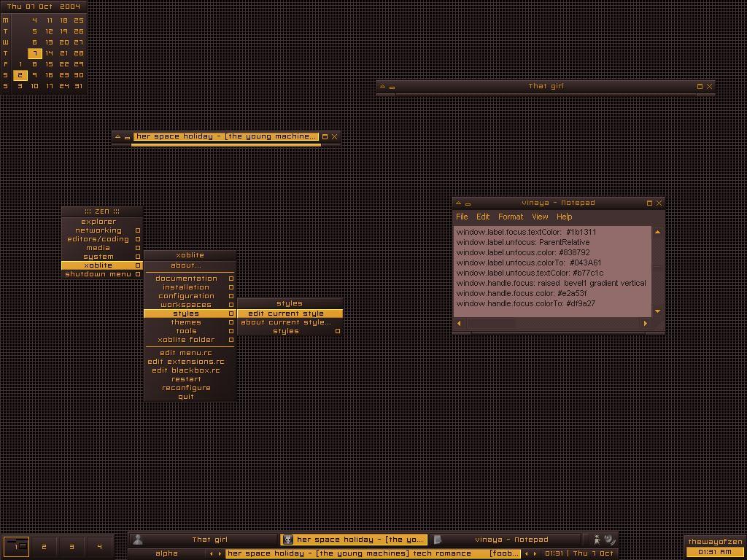Expand nested styles entry below about current style
The height and width of the screenshot is (560, 747).
[290, 331]
